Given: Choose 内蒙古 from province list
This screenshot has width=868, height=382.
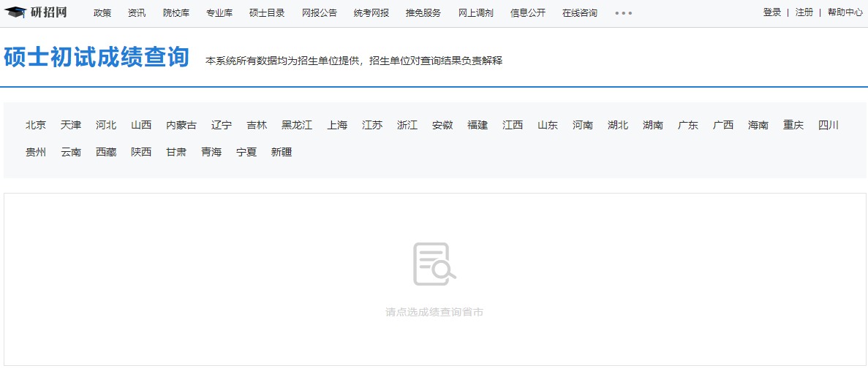Looking at the screenshot, I should click(x=181, y=125).
